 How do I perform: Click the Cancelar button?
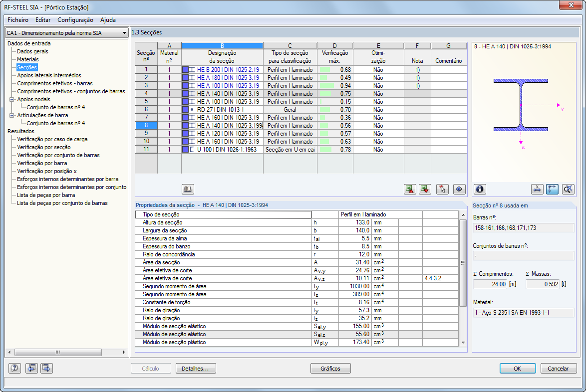559,369
